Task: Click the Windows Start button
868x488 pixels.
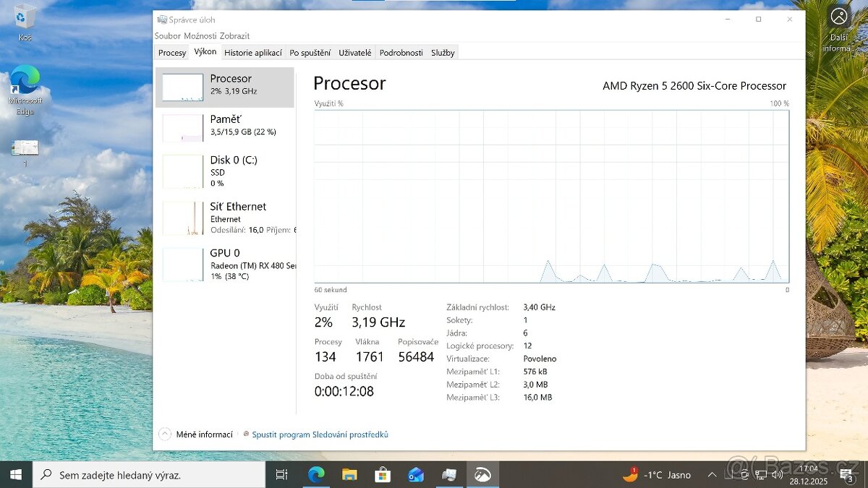Action: click(x=16, y=475)
